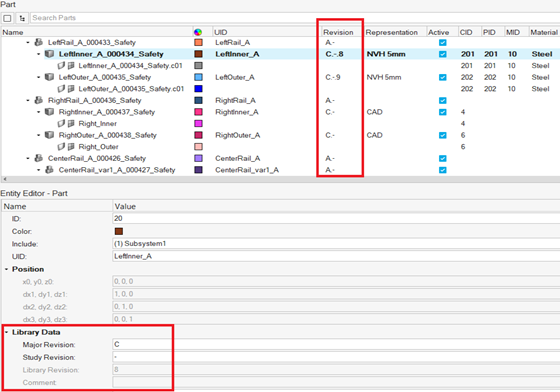Screen dimensions: 560x392
Task: Collapse the LeftOuter_A_000435_Safety tree node
Action: pos(39,77)
